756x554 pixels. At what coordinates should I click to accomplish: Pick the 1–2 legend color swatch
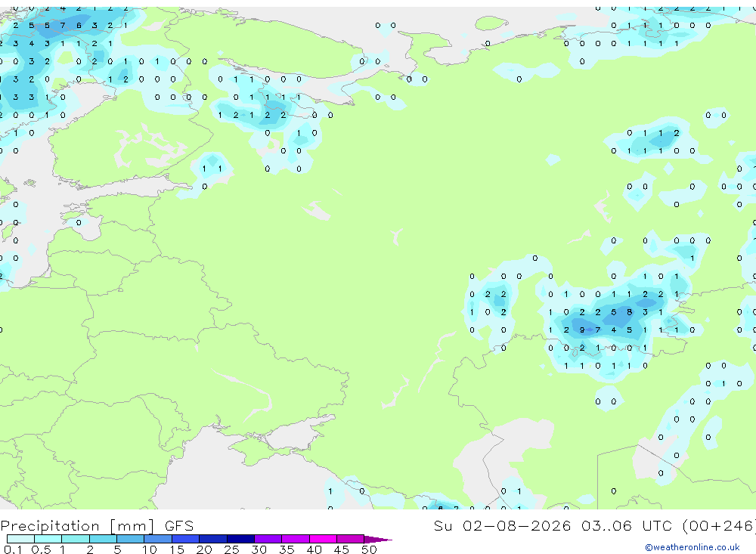76,539
